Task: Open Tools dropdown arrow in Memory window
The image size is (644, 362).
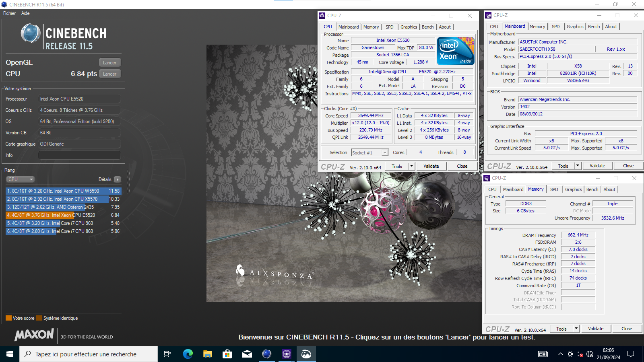Action: point(576,329)
